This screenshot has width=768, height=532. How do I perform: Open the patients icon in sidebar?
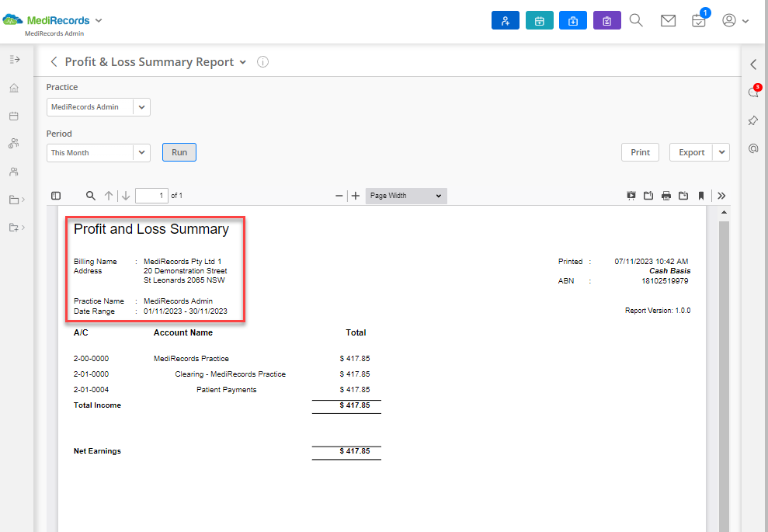click(14, 144)
